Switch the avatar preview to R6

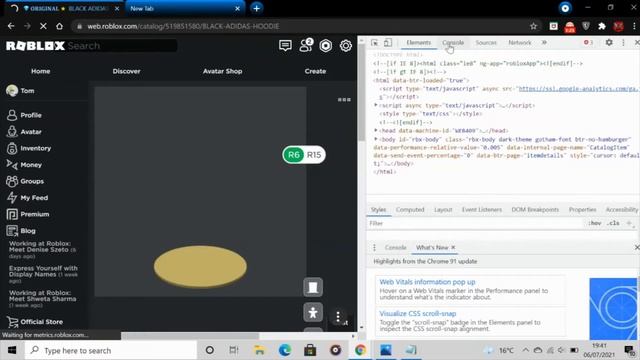tap(294, 155)
